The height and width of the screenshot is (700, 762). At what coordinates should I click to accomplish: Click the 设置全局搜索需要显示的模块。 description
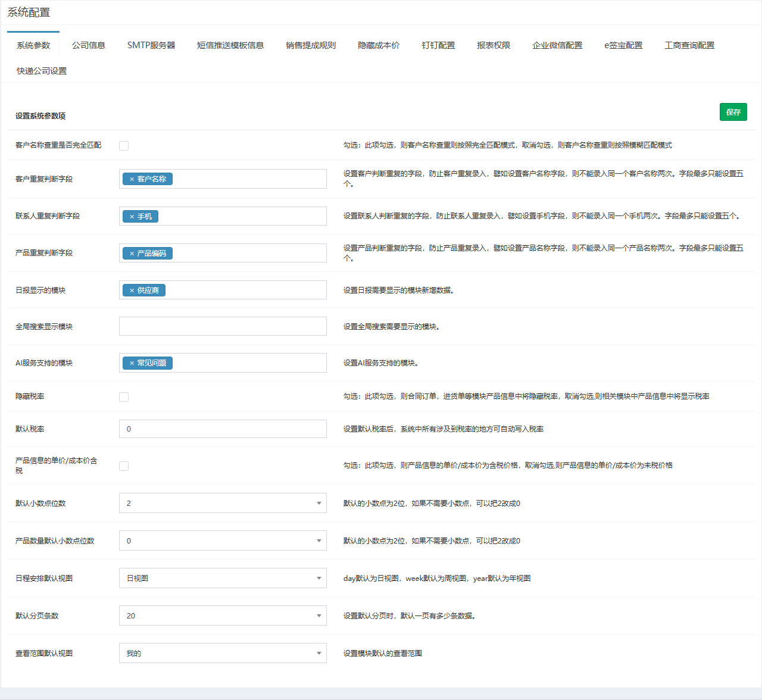click(393, 327)
